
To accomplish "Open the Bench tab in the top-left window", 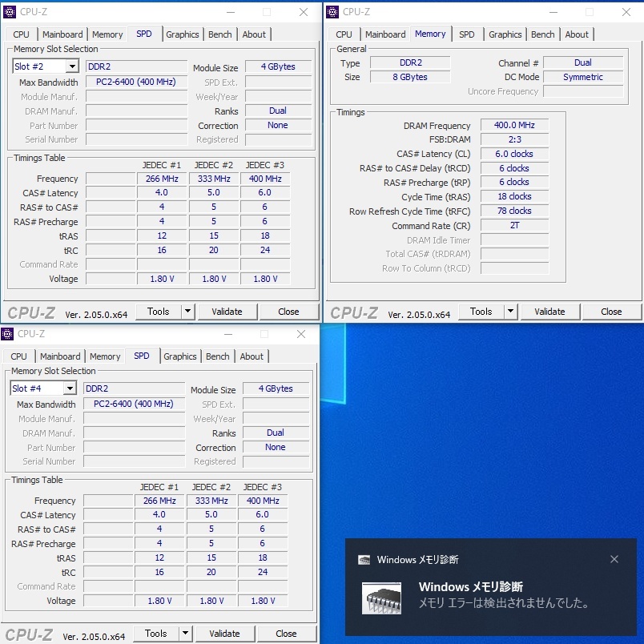I will [219, 34].
